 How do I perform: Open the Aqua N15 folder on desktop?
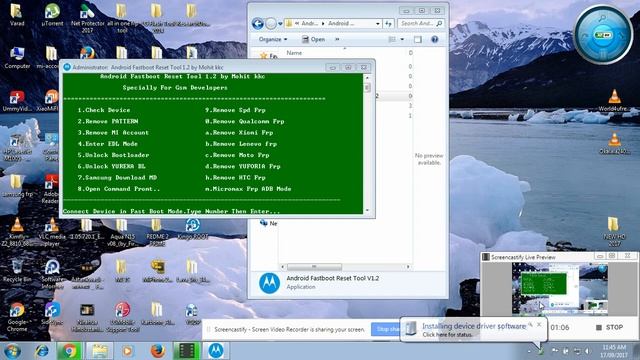click(x=122, y=232)
